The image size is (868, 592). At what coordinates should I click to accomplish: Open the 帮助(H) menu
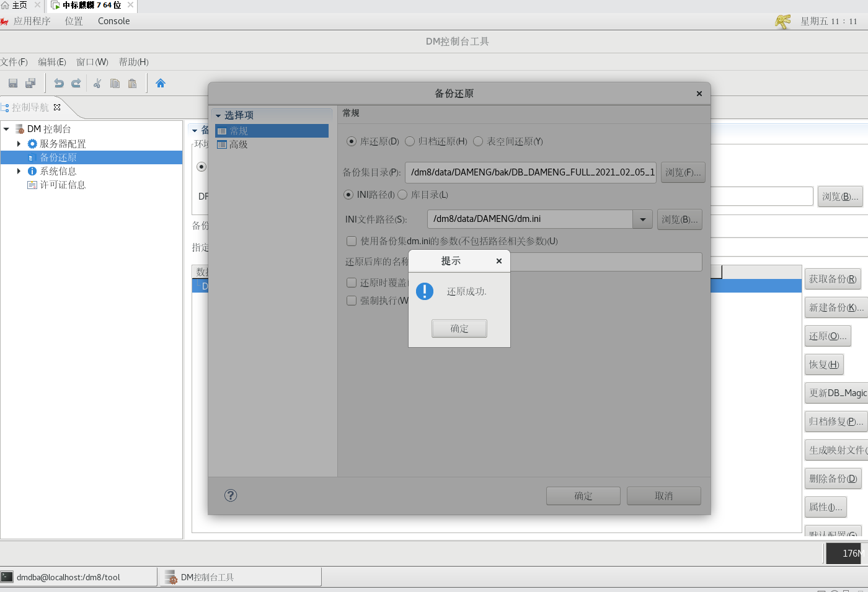click(x=134, y=62)
